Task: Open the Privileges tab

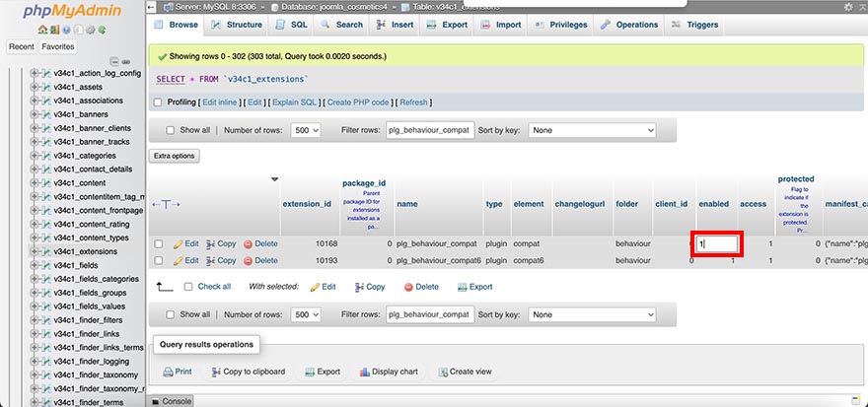Action: (x=561, y=25)
